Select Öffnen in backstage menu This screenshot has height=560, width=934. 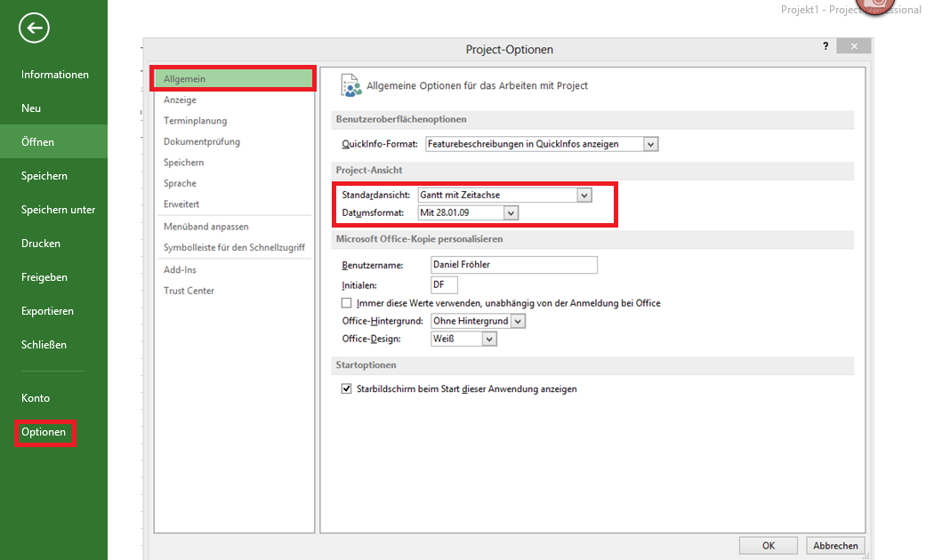[x=54, y=141]
